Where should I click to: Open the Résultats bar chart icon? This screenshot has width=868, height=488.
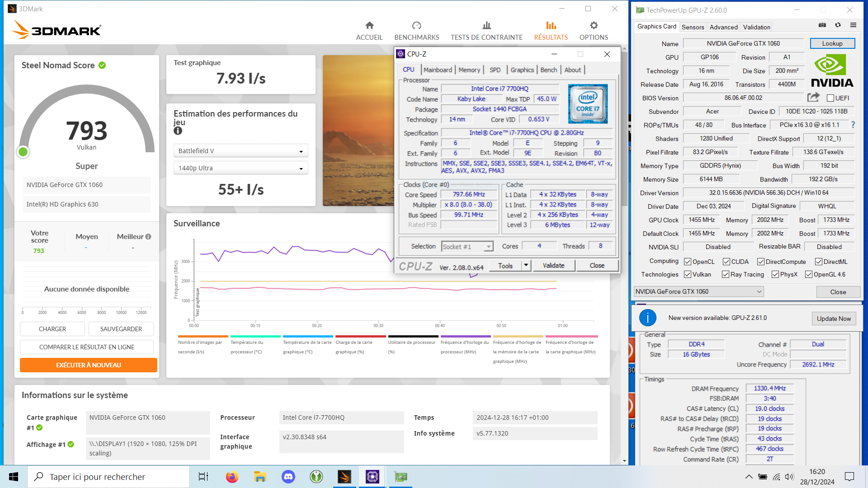click(551, 25)
